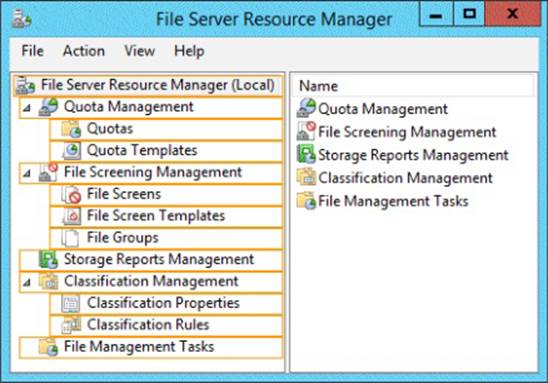Click the Quota Templates icon in tree
Screen dimensions: 548x383
(x=72, y=151)
